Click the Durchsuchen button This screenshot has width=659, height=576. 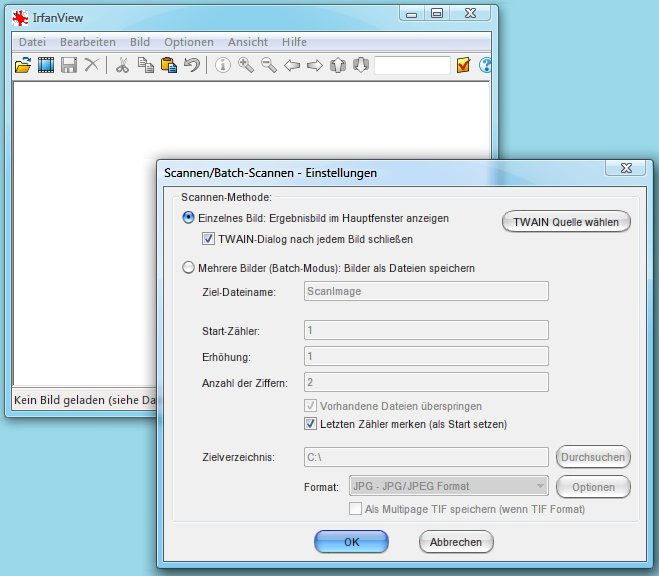(x=593, y=457)
